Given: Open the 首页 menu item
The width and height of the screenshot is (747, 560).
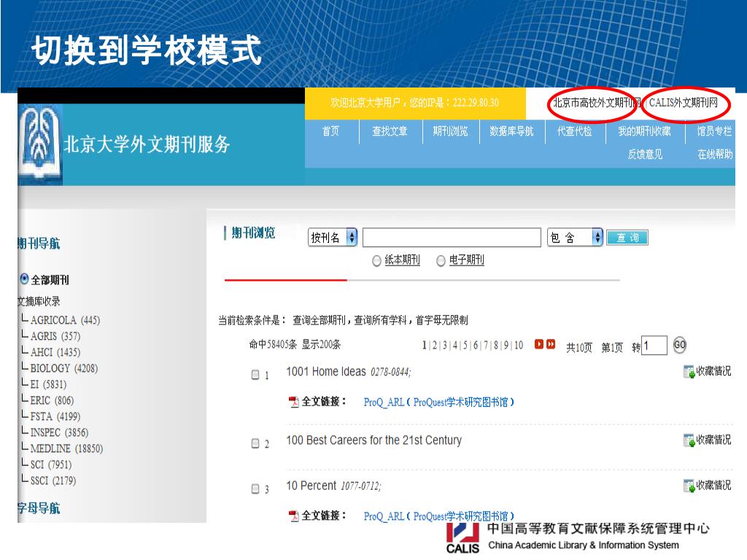Looking at the screenshot, I should 330,131.
